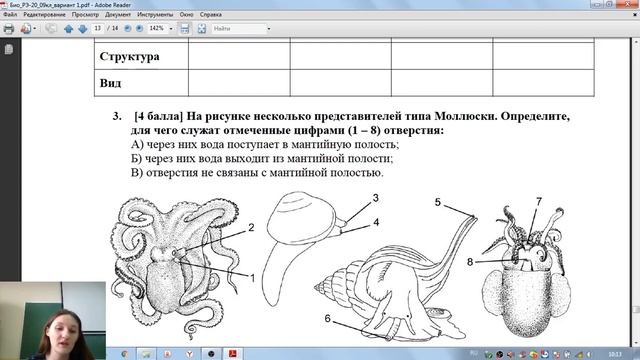Click label number 6 in the figure
Viewport: 640px width, 360px height.
(x=327, y=318)
